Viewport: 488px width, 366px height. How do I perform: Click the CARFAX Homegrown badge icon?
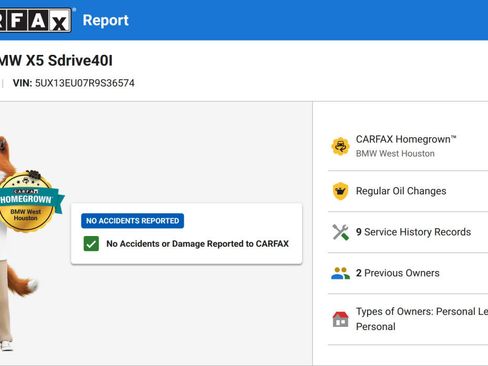[x=340, y=146]
